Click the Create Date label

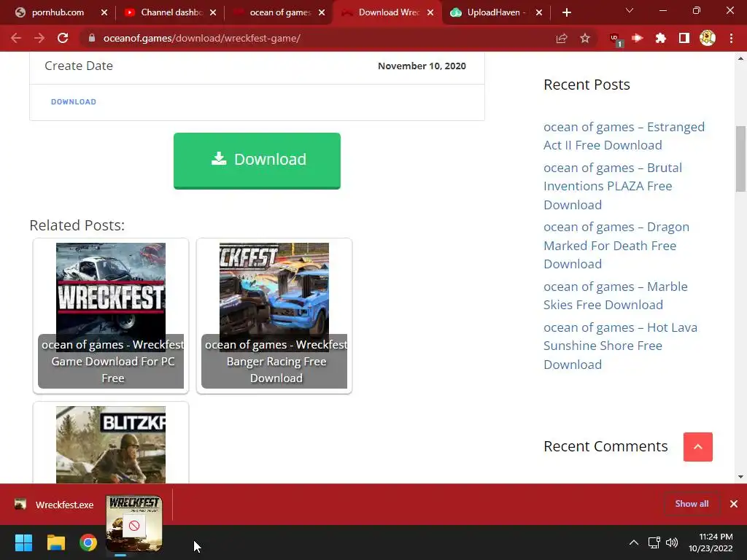coord(79,66)
